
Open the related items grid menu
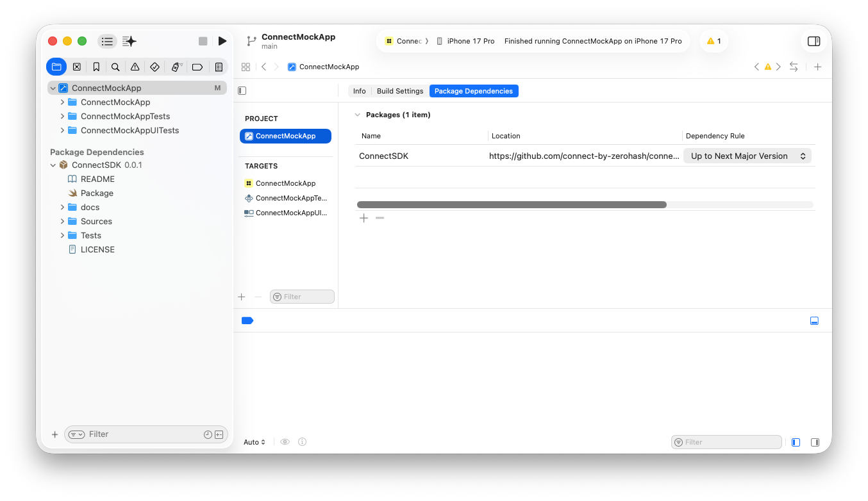pos(246,67)
